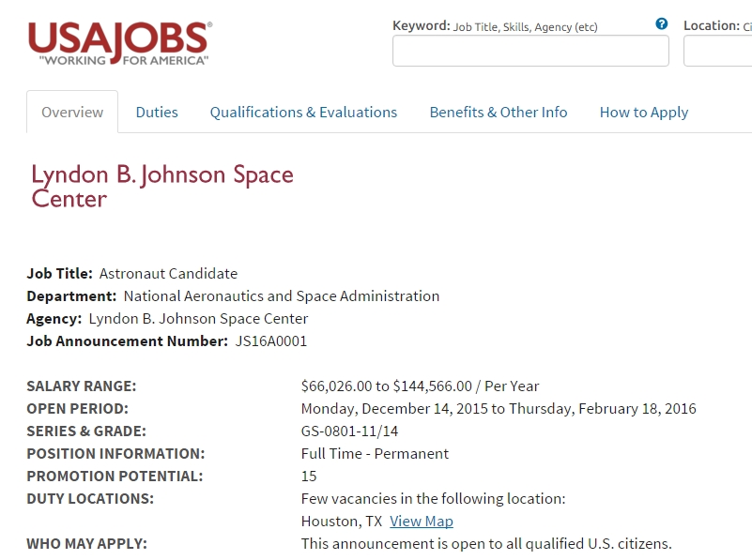Open the keyword search help icon
Screen dimensions: 752x560
pyautogui.click(x=661, y=24)
